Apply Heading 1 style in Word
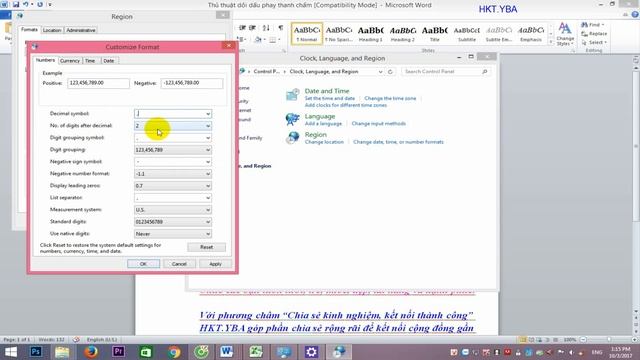 pyautogui.click(x=371, y=33)
